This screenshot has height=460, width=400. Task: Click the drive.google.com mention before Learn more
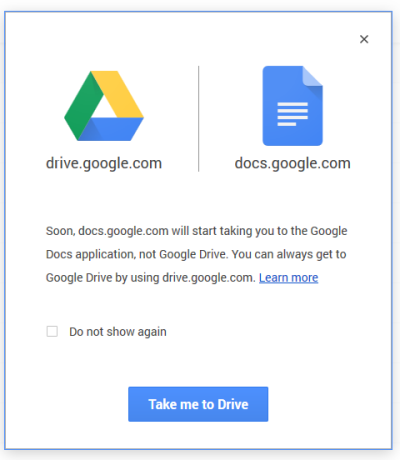pyautogui.click(x=209, y=277)
